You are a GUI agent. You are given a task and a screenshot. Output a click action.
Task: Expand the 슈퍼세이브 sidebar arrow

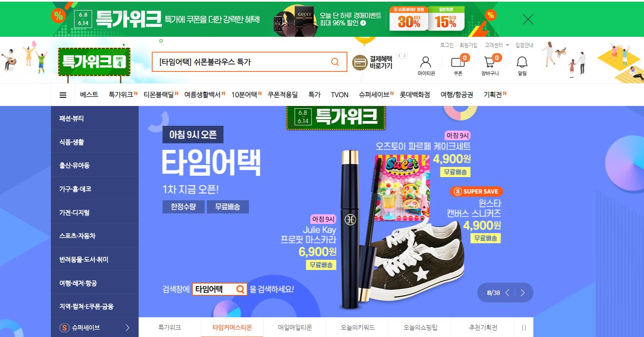(x=128, y=327)
